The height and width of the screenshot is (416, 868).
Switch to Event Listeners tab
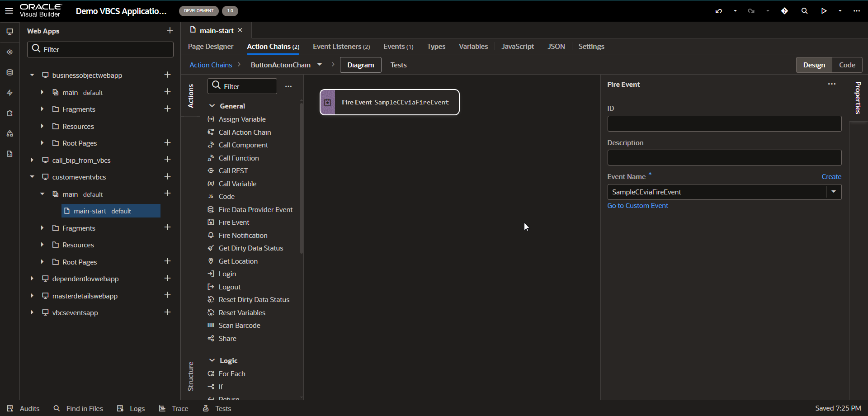click(x=341, y=47)
